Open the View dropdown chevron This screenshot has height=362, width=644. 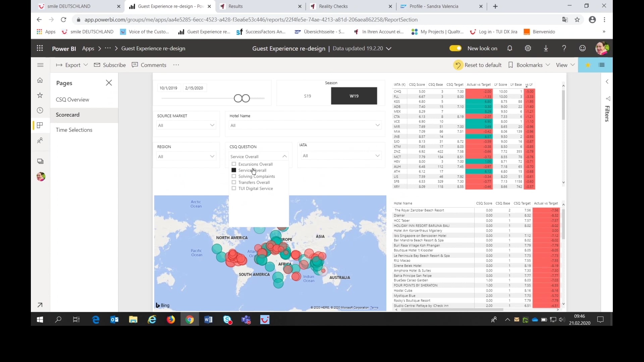click(x=573, y=65)
